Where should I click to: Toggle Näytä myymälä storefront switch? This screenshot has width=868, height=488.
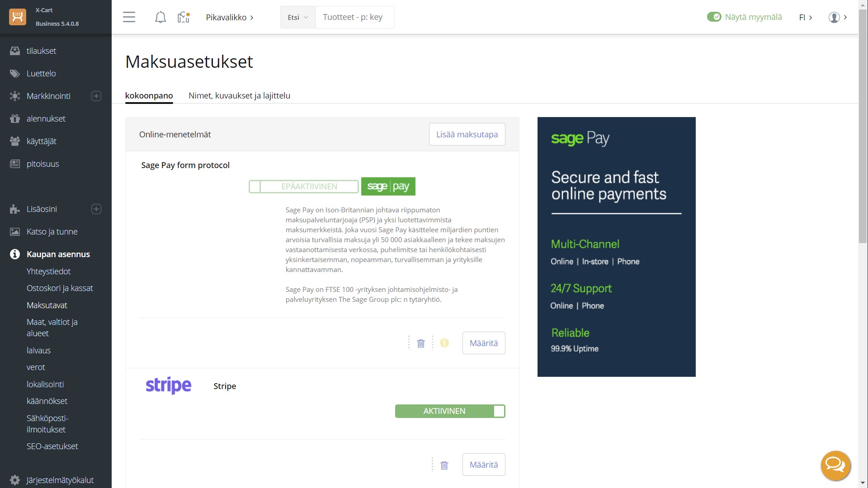coord(714,17)
